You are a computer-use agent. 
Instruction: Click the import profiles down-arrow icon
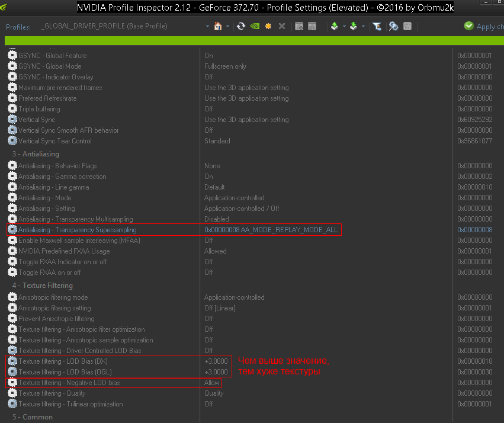(x=354, y=26)
